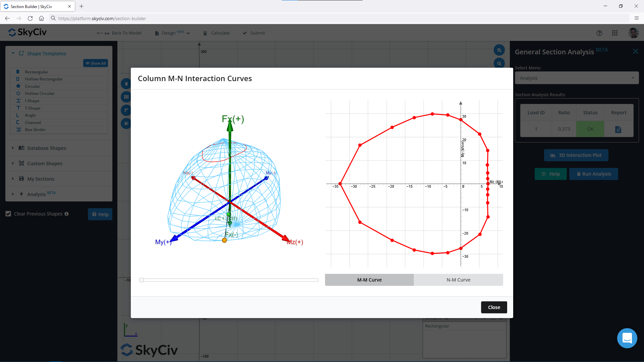Switch to the M-M Curve tab
The width and height of the screenshot is (644, 362).
369,279
